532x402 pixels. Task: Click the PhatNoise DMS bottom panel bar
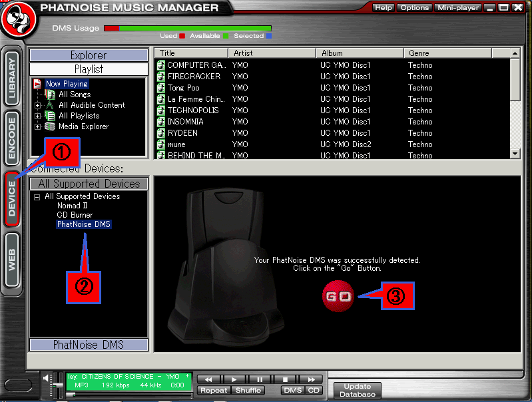[x=89, y=345]
